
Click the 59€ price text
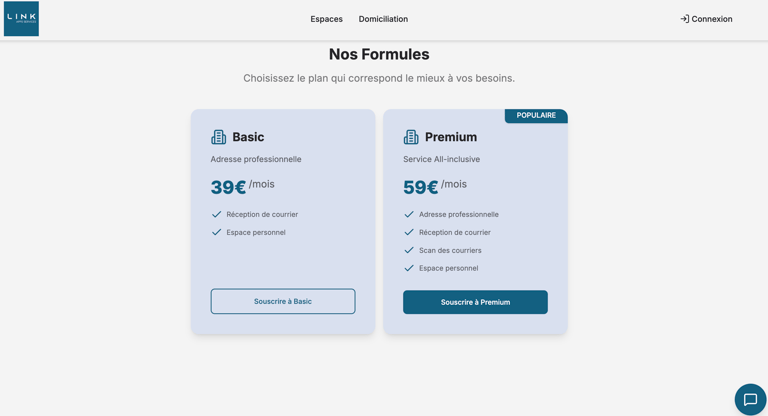(421, 187)
